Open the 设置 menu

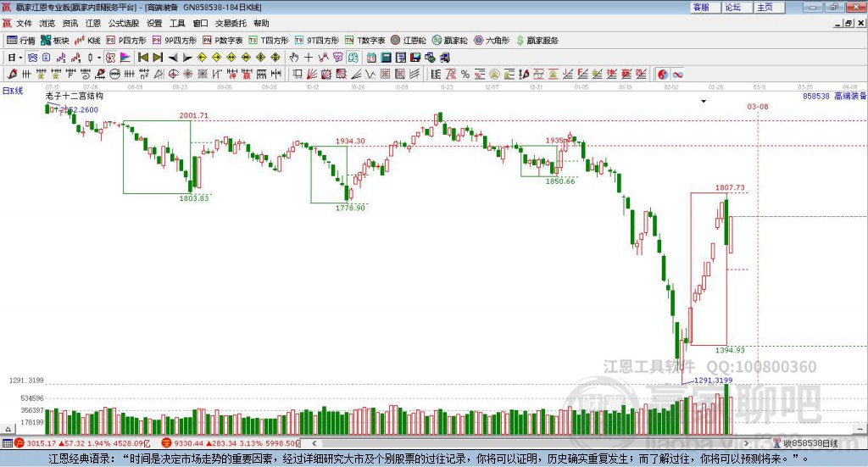154,23
